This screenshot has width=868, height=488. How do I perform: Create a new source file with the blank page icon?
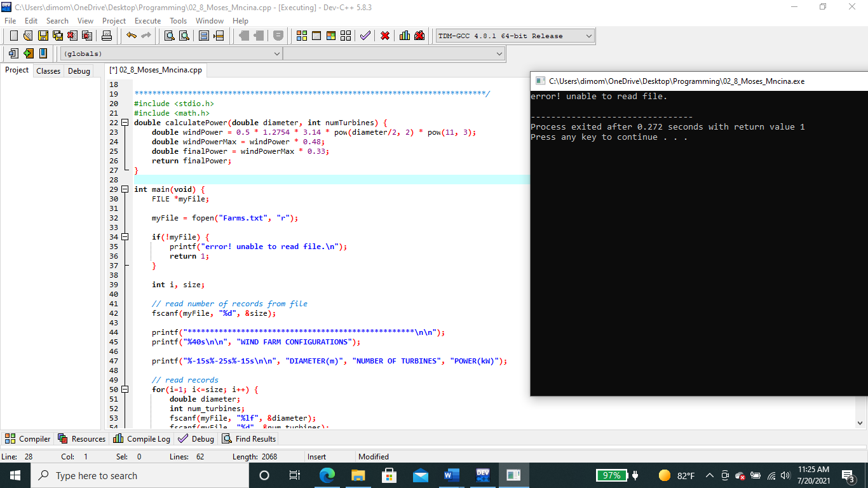coord(13,36)
